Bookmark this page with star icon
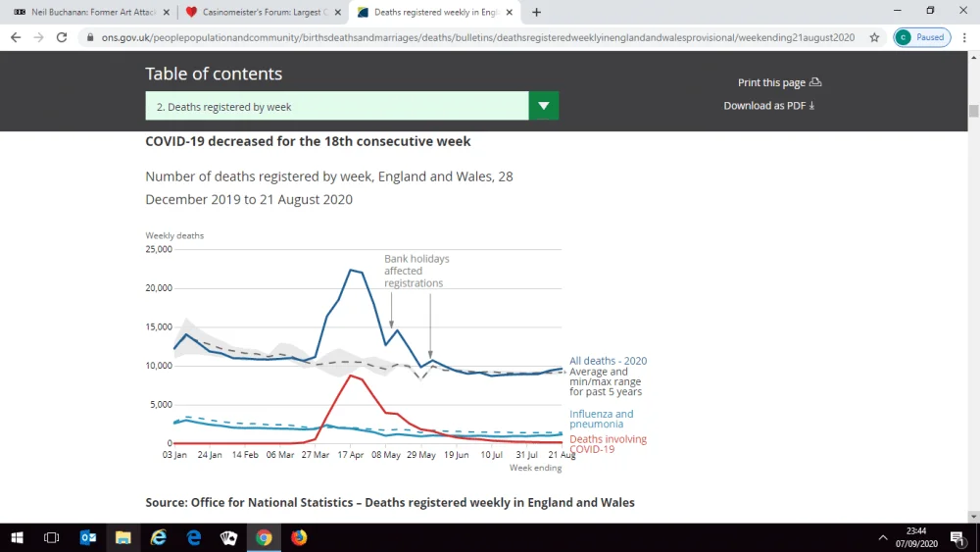980x552 pixels. pyautogui.click(x=874, y=37)
